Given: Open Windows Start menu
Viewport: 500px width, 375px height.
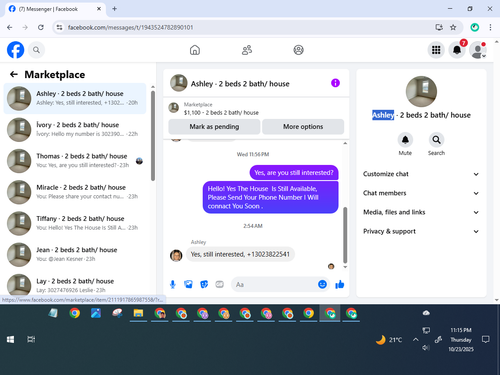Looking at the screenshot, I should [x=10, y=339].
